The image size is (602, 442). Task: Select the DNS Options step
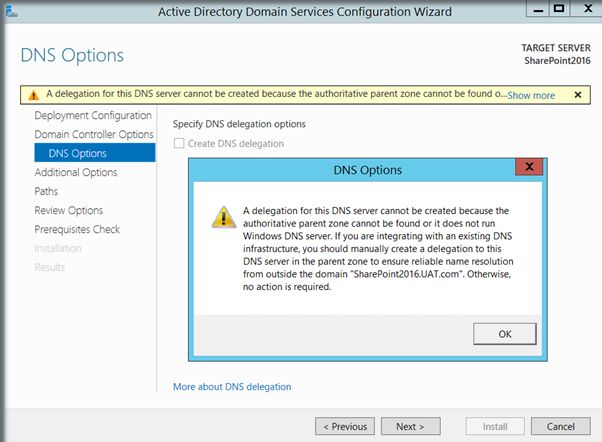click(78, 153)
